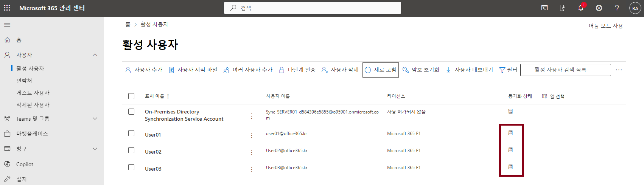This screenshot has width=644, height=185.
Task: Collapse the 사용자 section chevron
Action: click(95, 55)
